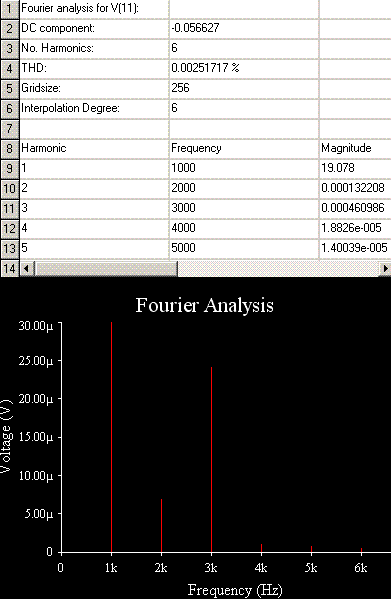Select row header 14
The height and width of the screenshot is (599, 391).
(x=9, y=269)
